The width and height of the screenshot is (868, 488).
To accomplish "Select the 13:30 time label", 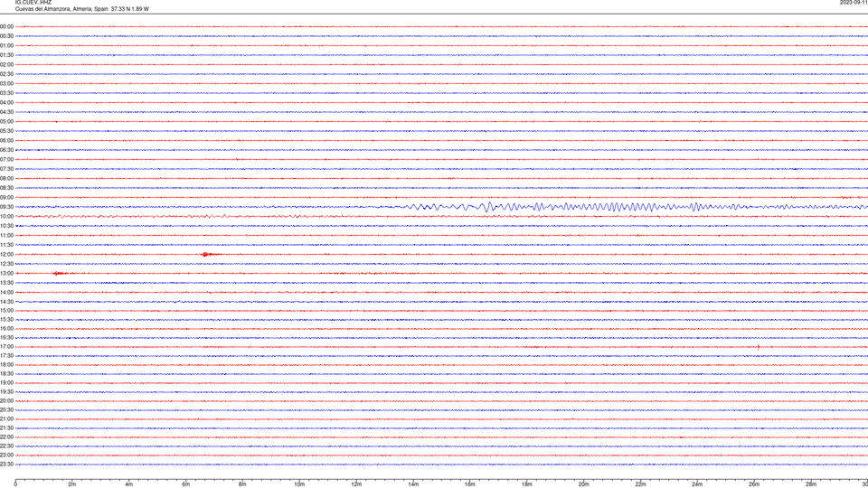I will [6, 283].
